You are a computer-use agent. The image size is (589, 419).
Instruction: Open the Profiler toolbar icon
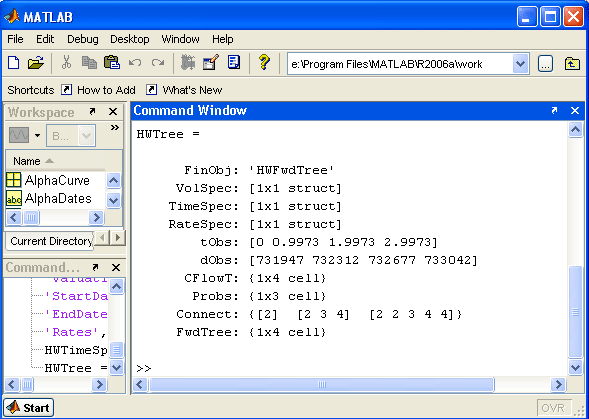click(234, 63)
